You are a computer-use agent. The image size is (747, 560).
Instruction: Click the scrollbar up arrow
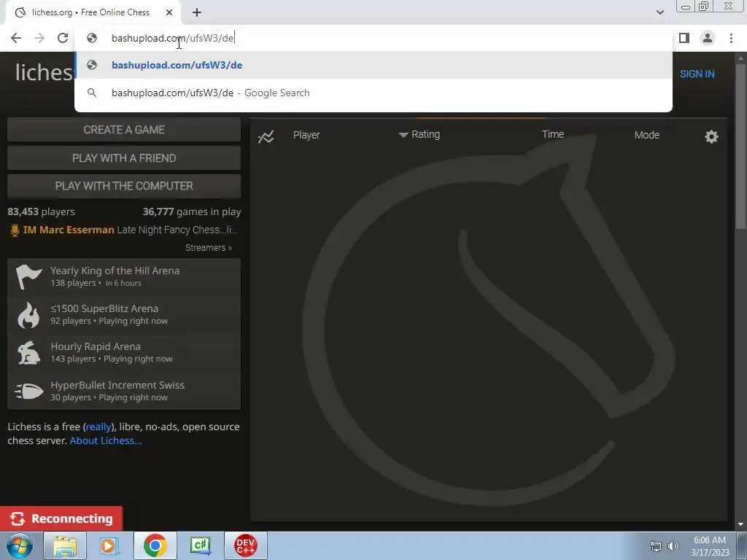pos(740,58)
